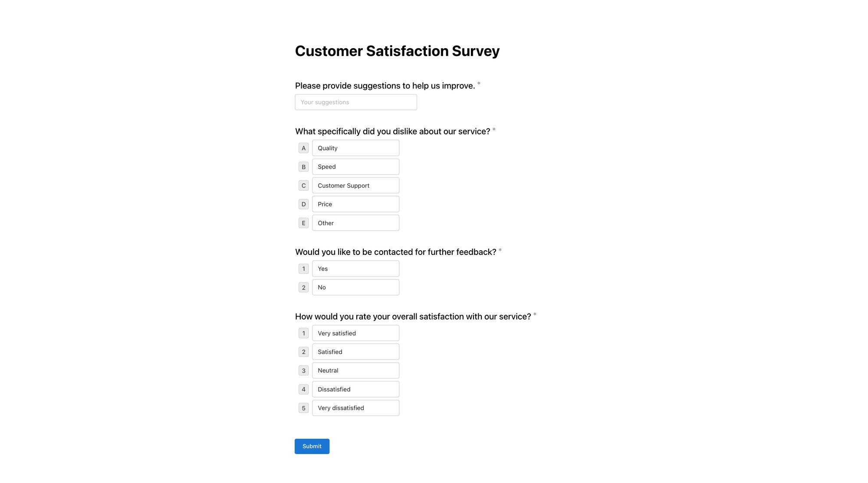The height and width of the screenshot is (483, 868).
Task: Select the Satisfied rating
Action: point(355,352)
